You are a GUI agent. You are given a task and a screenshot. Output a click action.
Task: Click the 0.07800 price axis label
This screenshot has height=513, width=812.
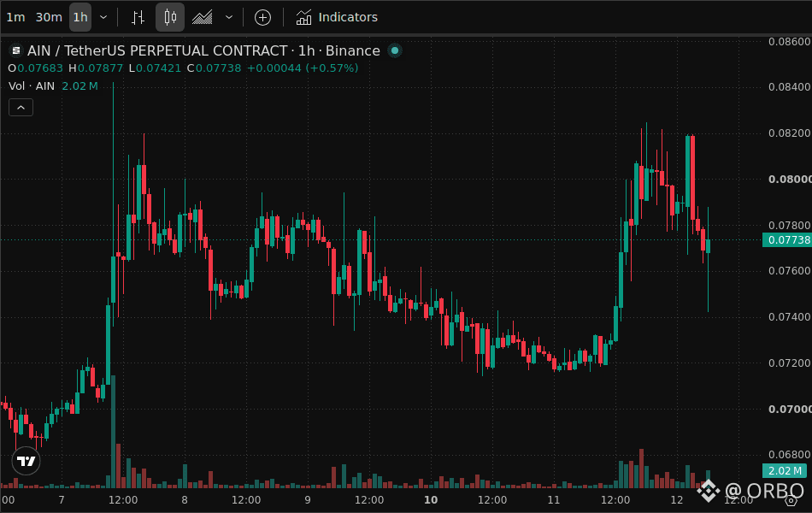tap(790, 226)
